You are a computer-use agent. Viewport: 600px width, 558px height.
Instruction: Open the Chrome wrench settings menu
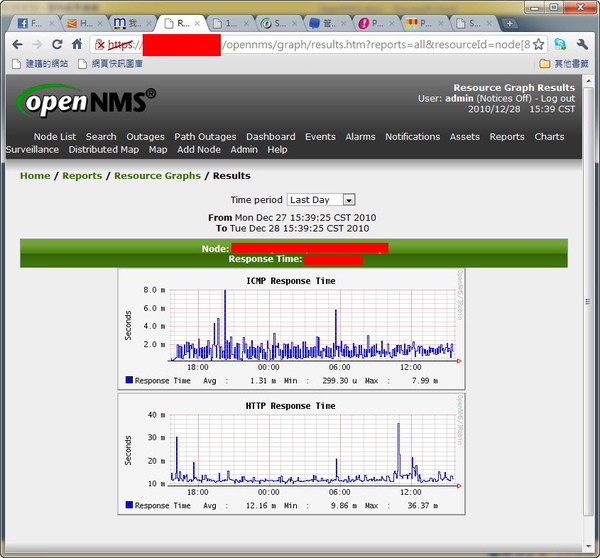click(582, 44)
